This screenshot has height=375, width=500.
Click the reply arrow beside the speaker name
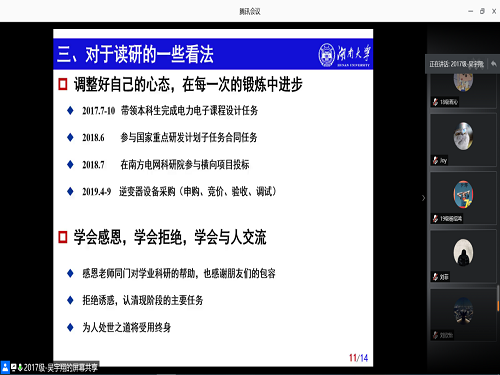(494, 64)
